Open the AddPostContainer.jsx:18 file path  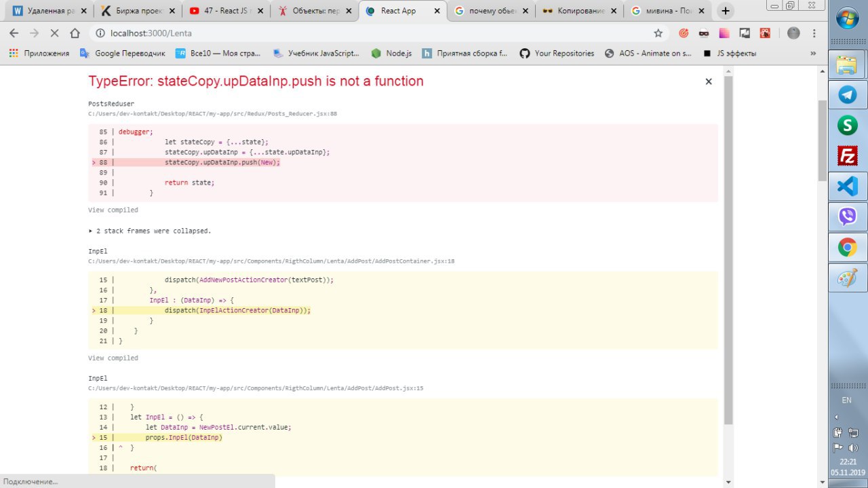tap(271, 261)
